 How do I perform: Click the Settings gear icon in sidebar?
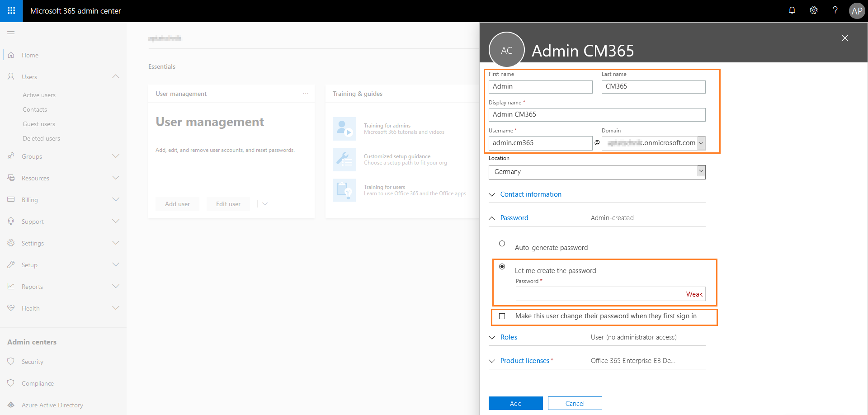(x=11, y=243)
